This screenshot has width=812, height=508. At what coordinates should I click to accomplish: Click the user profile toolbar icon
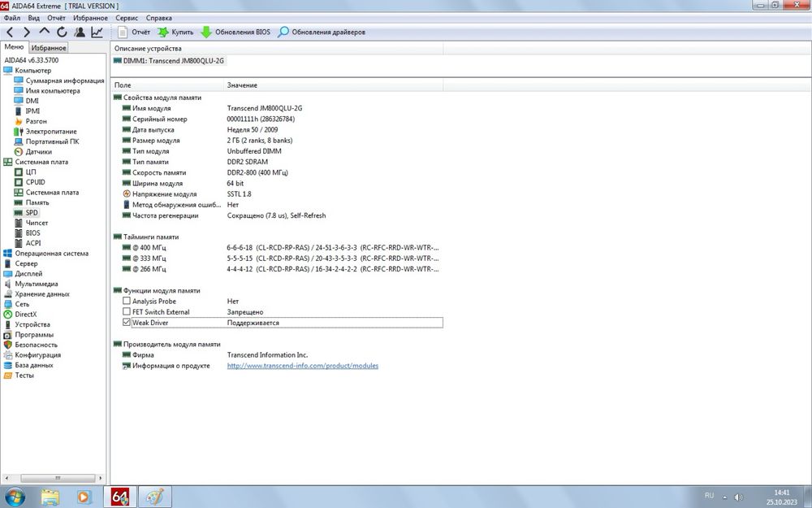pos(80,33)
